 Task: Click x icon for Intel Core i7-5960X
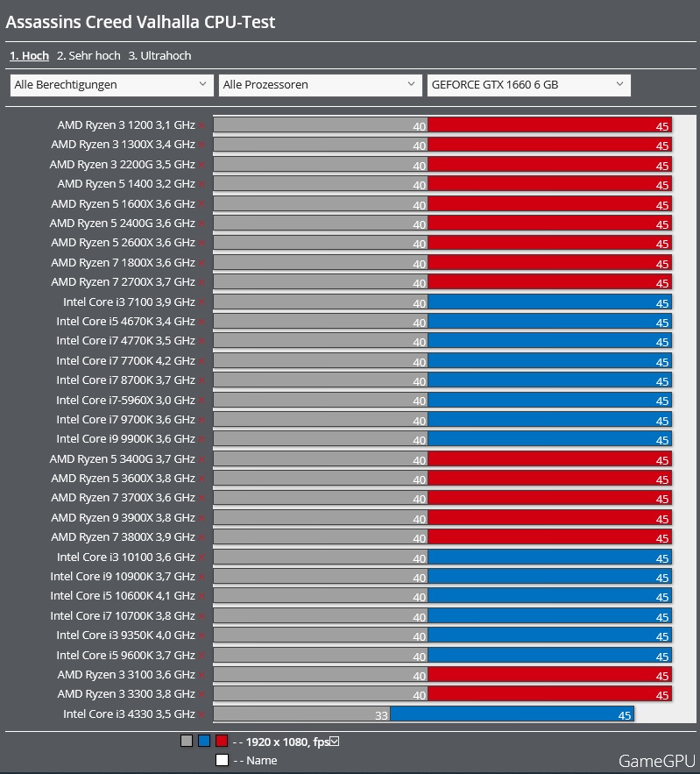[x=202, y=401]
